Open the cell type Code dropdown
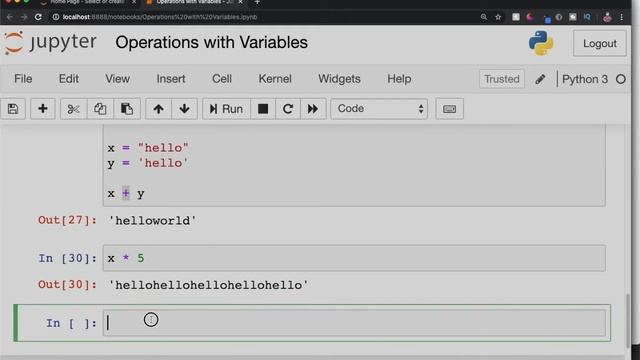The height and width of the screenshot is (360, 640). (x=379, y=109)
